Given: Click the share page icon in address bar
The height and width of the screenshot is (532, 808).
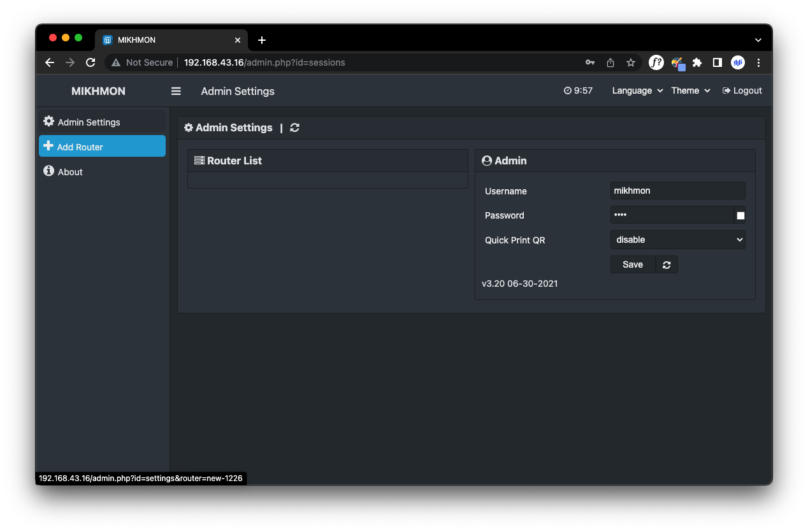Looking at the screenshot, I should click(610, 62).
